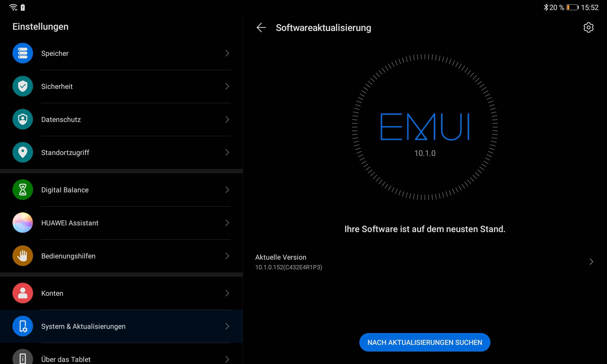This screenshot has height=364, width=607.
Task: Open the HUAWEI Assistant label
Action: click(70, 223)
